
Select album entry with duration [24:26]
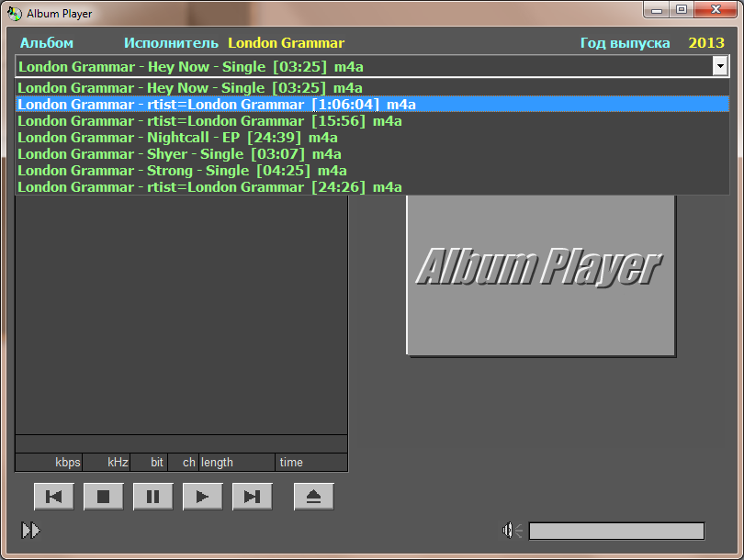pos(373,187)
